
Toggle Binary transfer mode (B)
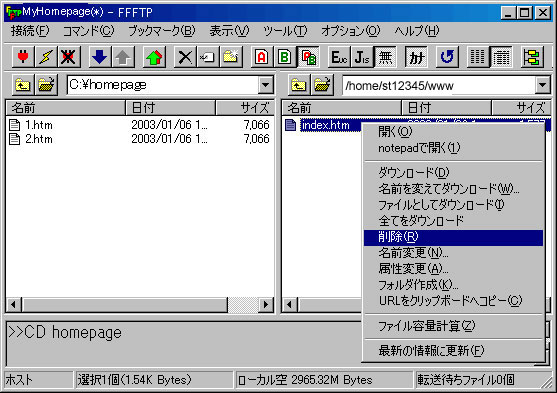(285, 57)
